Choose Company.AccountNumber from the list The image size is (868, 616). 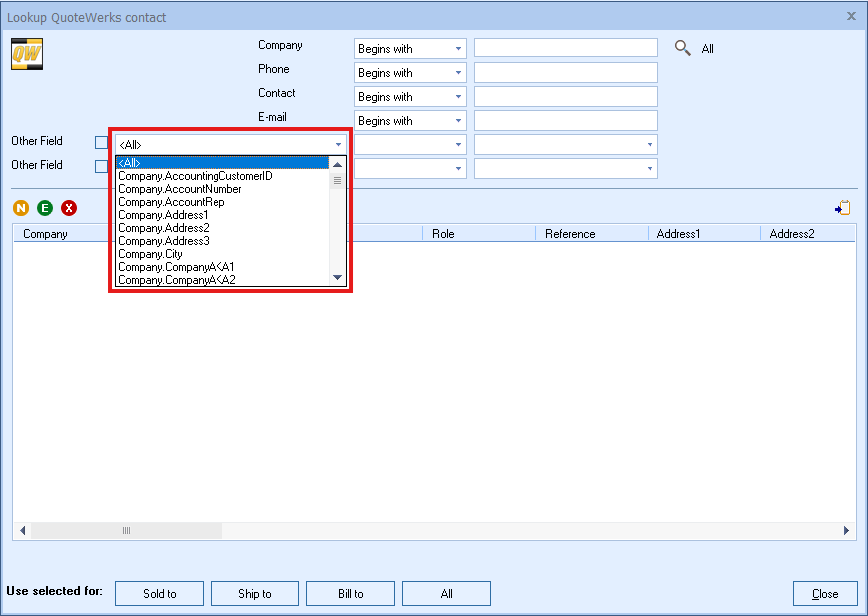pos(222,189)
